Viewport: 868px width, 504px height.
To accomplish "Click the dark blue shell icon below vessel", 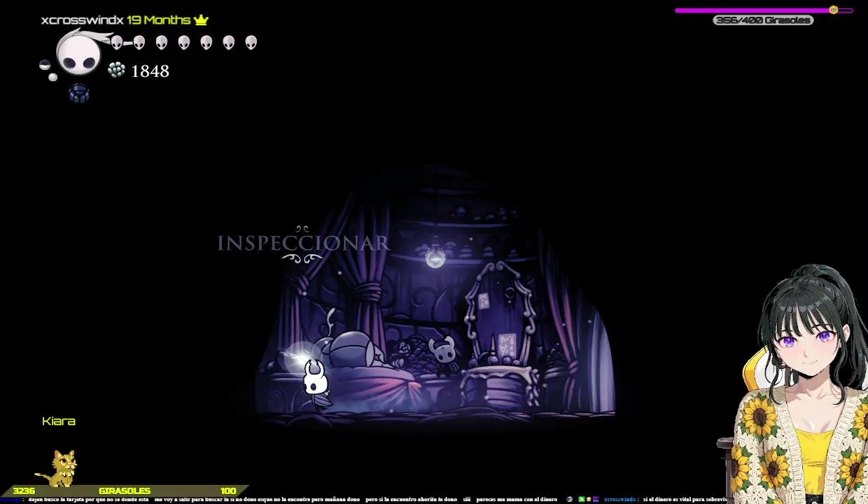I will tap(79, 93).
